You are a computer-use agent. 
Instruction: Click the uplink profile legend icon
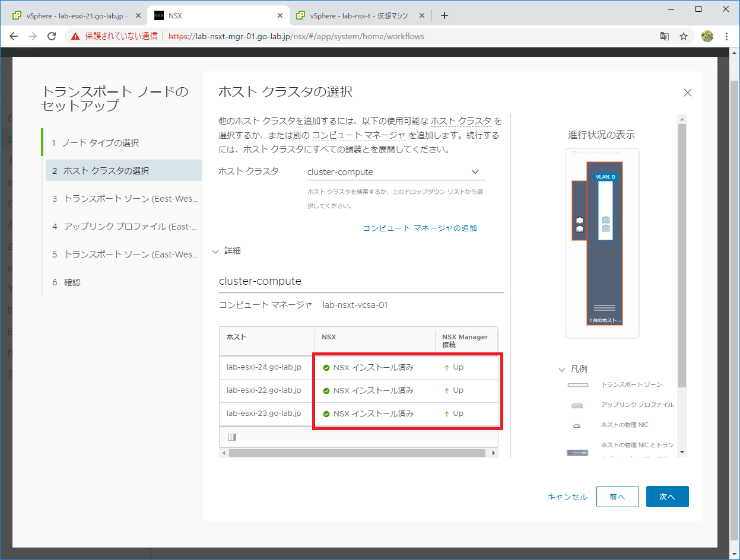click(577, 405)
